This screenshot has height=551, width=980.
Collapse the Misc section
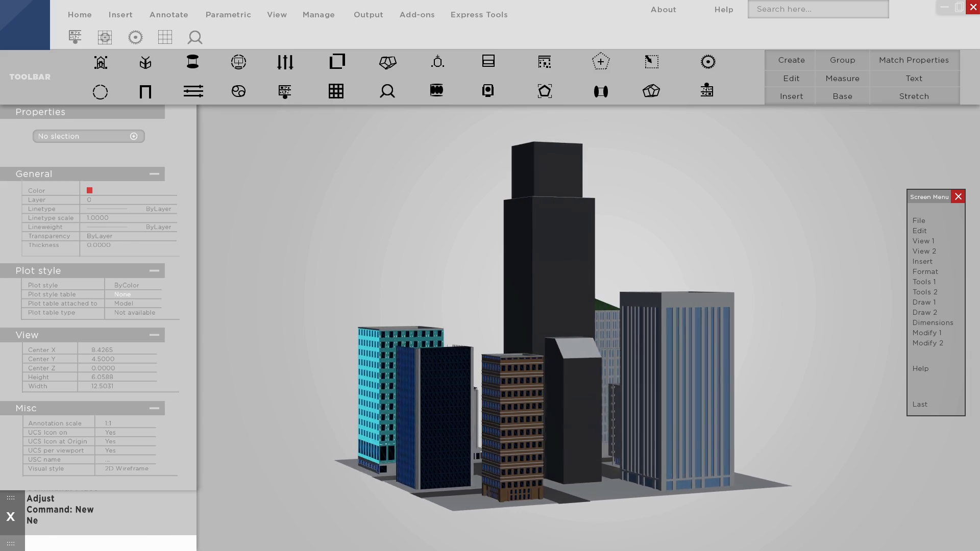pos(154,408)
